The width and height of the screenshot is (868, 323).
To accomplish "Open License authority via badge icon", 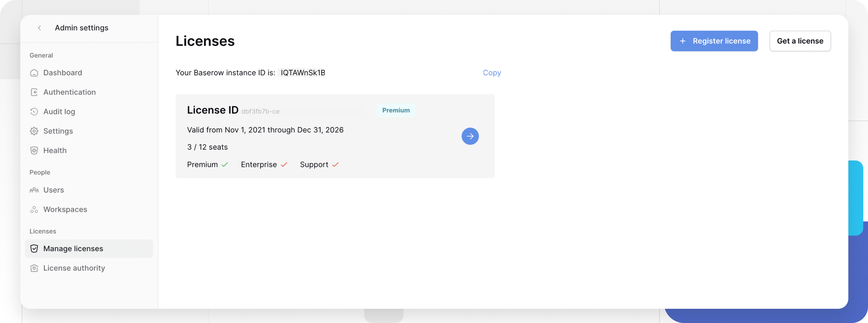I will coord(34,268).
